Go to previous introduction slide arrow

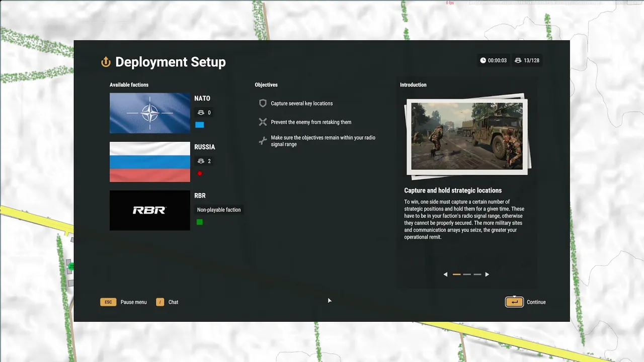445,275
